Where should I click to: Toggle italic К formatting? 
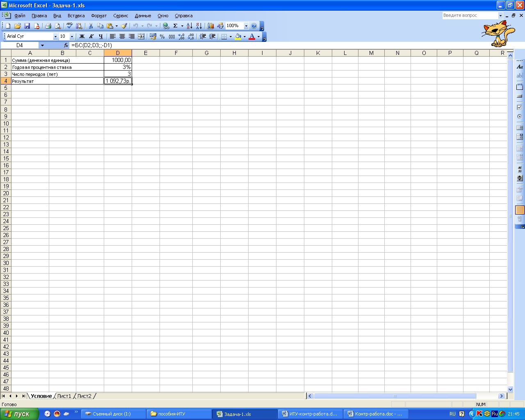pos(91,37)
